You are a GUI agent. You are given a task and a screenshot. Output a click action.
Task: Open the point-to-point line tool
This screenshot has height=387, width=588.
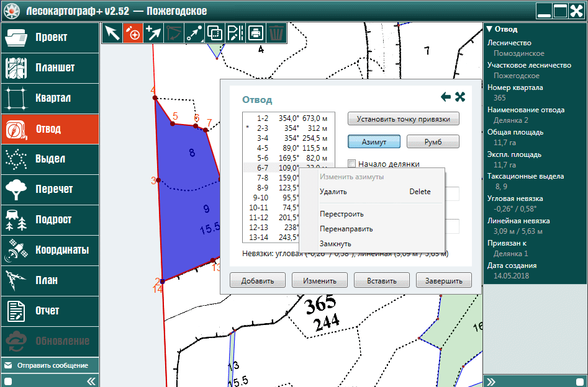click(194, 33)
